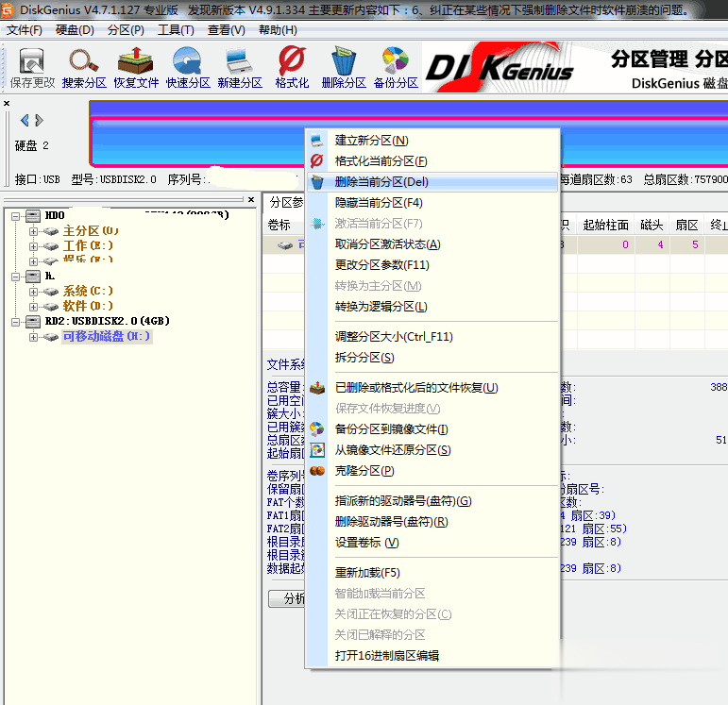Collapse the second hard disk tree node
The image size is (728, 705).
(16, 277)
